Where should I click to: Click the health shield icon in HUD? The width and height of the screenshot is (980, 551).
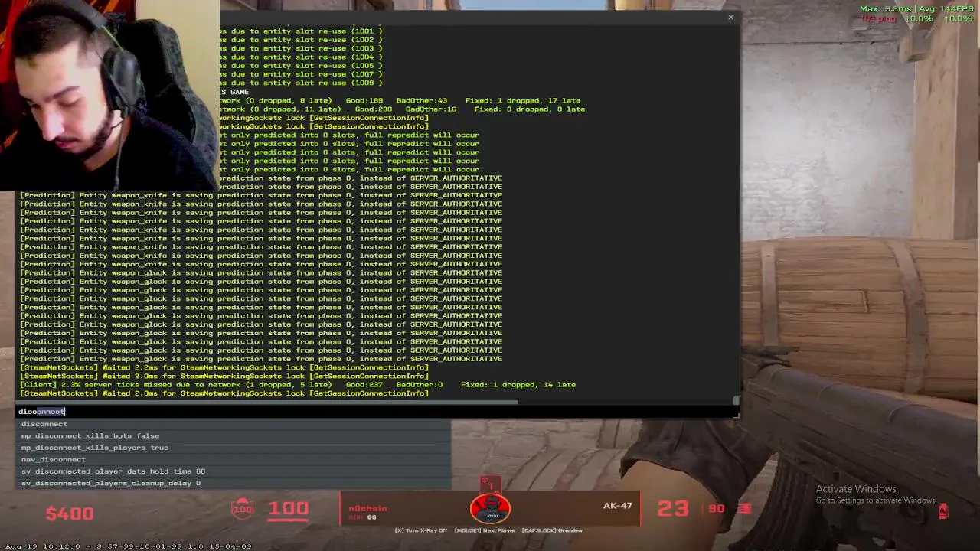coord(243,509)
